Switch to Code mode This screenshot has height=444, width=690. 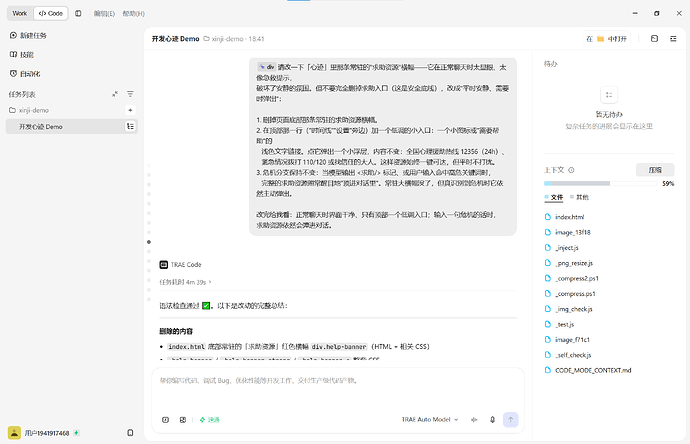click(x=51, y=13)
